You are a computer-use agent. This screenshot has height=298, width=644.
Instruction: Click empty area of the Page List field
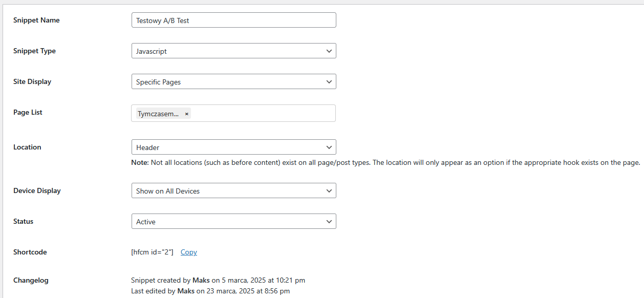pos(264,113)
